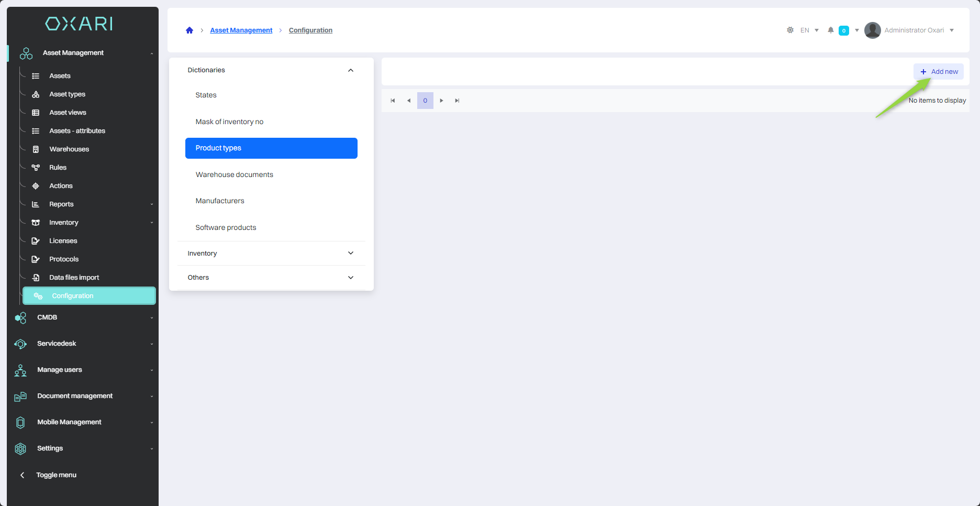The height and width of the screenshot is (506, 980).
Task: Toggle menu to collapse the sidebar
Action: pos(56,475)
